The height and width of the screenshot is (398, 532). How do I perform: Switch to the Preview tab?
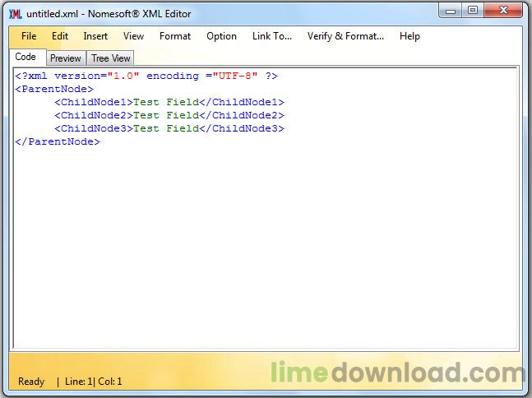pos(65,58)
